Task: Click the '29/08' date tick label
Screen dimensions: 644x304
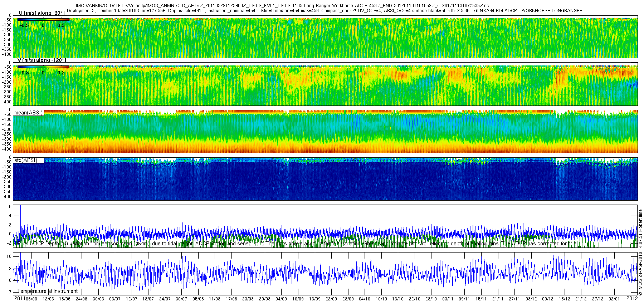Action: (264, 299)
